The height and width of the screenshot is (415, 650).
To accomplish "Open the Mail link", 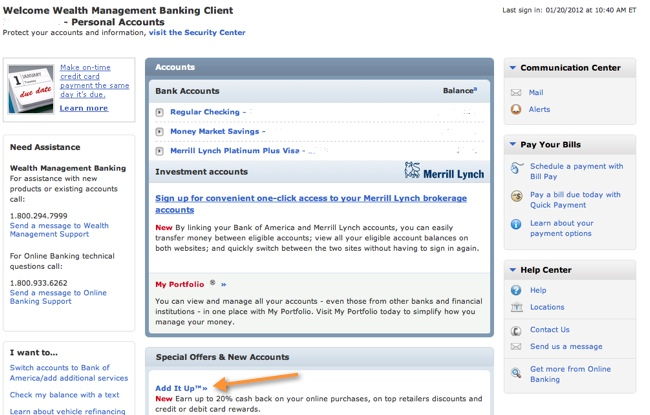I will click(536, 92).
